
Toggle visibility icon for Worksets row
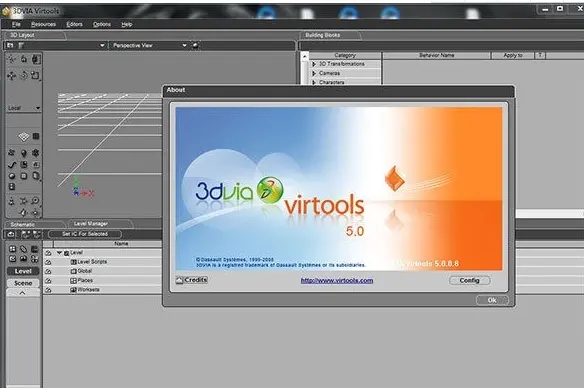[48, 290]
